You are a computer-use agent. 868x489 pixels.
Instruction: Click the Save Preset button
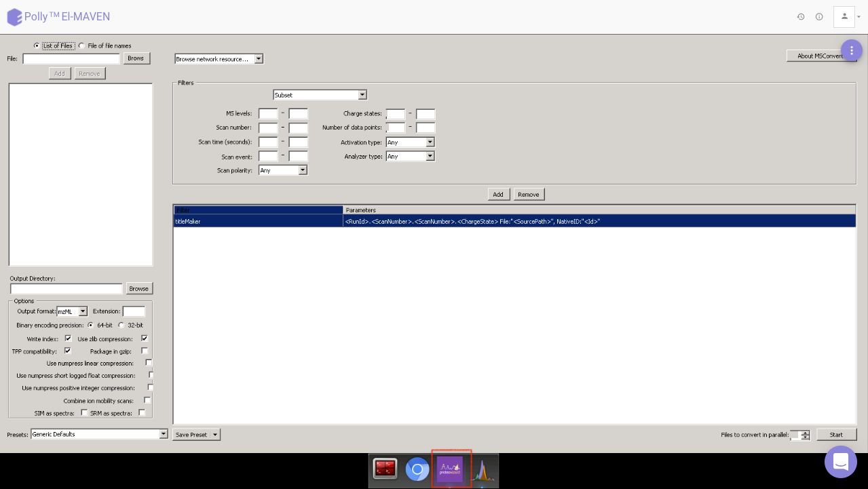coord(191,435)
